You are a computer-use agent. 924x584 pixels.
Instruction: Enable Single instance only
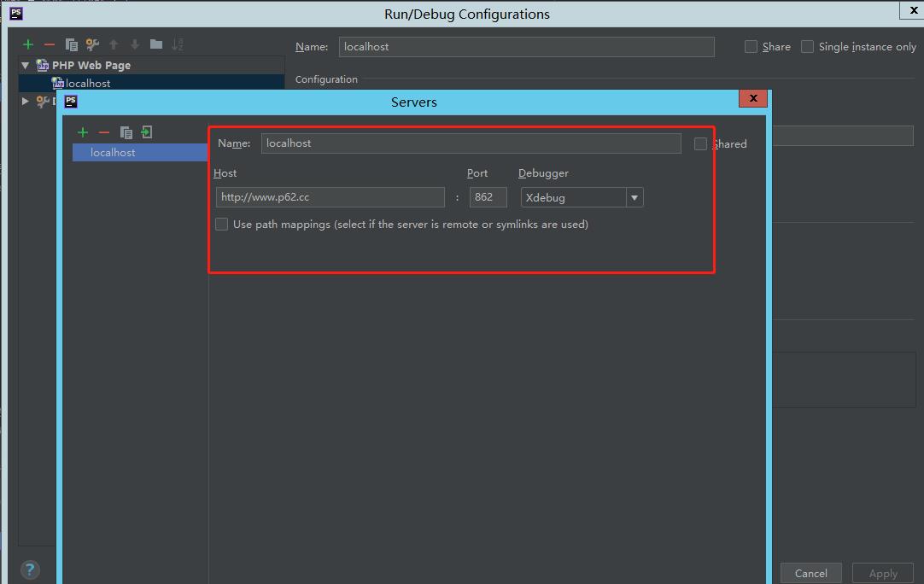(x=807, y=47)
